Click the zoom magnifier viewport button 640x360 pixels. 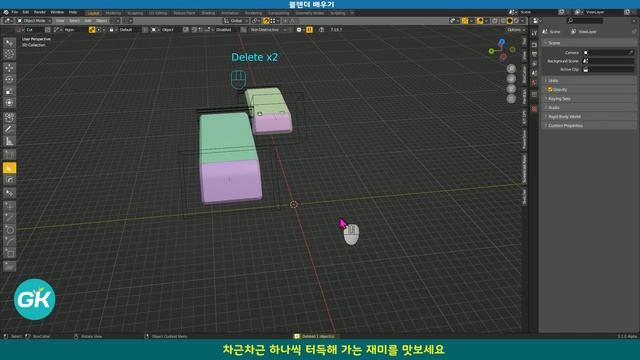pyautogui.click(x=511, y=69)
